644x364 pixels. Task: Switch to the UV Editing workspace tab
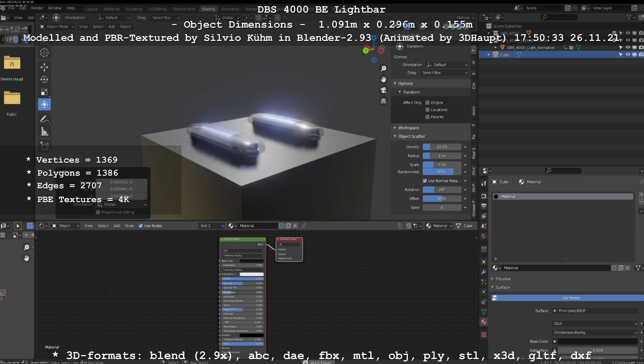point(157,9)
